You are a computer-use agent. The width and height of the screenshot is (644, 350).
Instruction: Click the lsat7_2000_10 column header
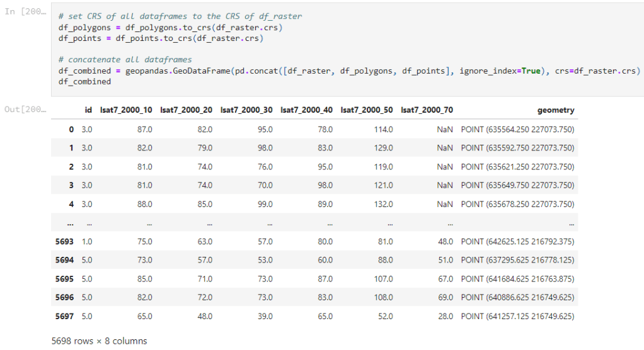coord(126,110)
